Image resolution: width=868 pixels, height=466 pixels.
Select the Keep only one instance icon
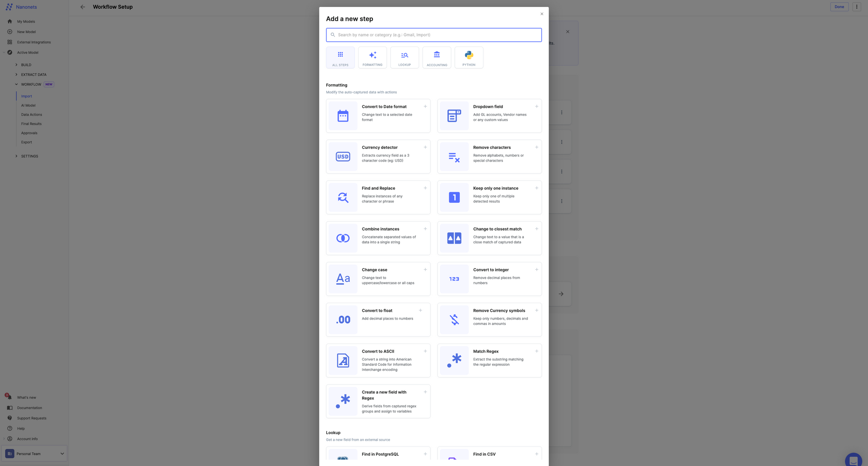point(454,198)
